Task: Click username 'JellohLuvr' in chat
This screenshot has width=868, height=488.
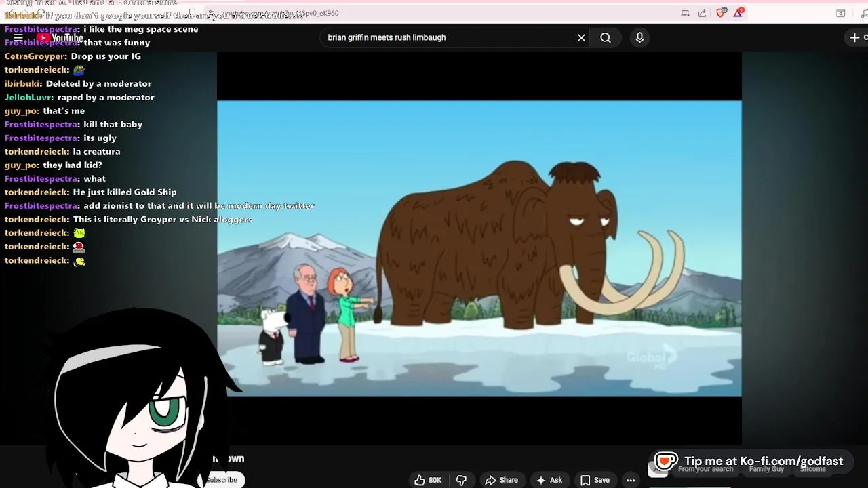Action: 28,97
